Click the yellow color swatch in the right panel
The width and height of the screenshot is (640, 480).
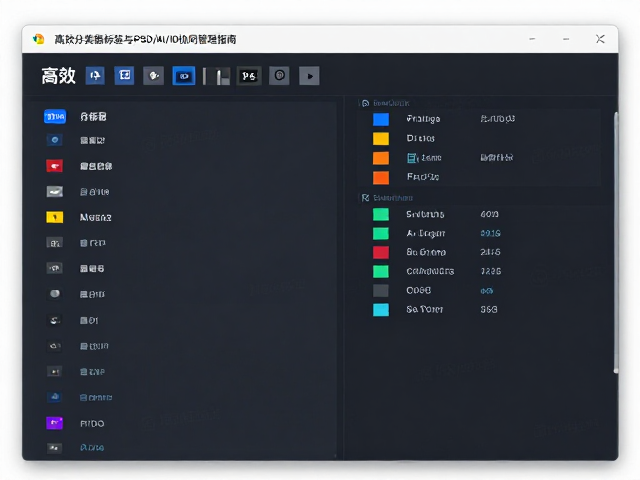point(381,138)
